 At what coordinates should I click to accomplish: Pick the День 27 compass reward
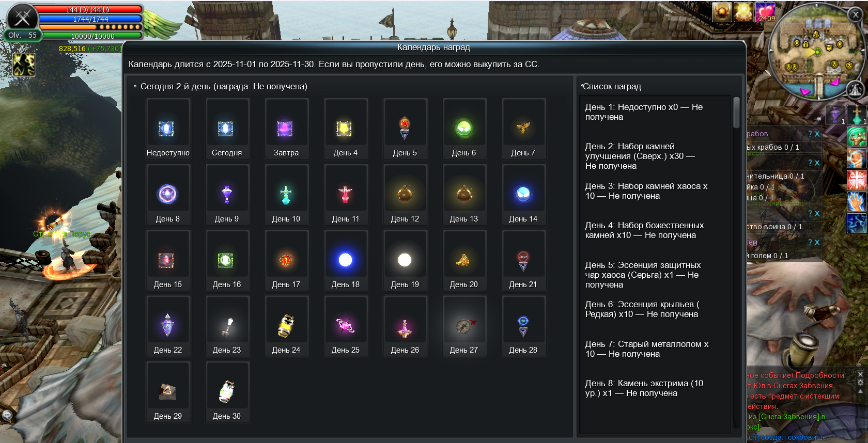tap(463, 326)
